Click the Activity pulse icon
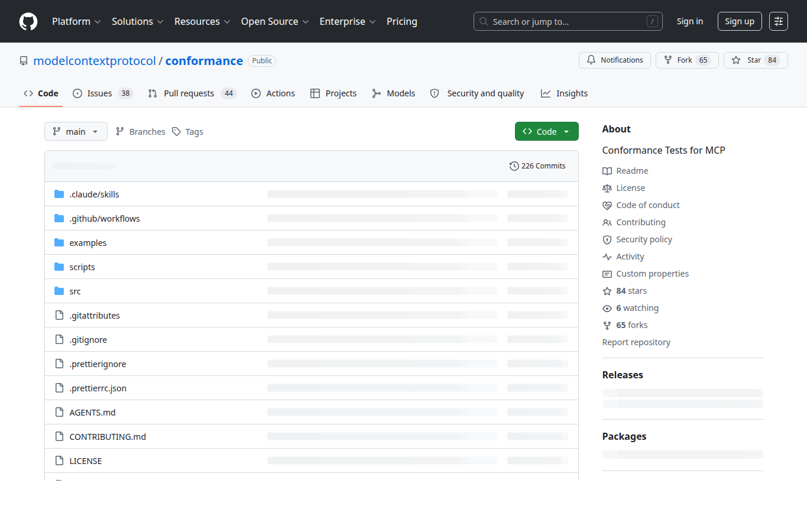Screen dimensions: 807x532 607,257
